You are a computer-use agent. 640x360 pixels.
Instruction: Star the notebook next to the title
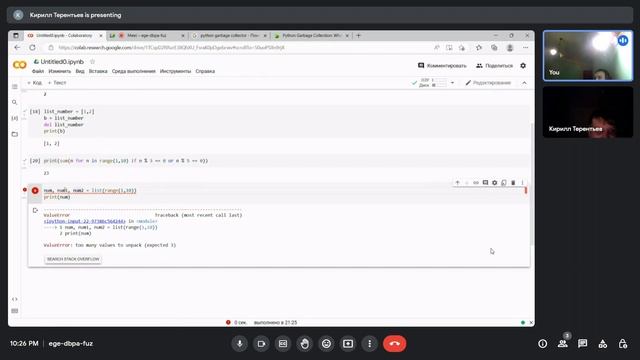tap(93, 62)
